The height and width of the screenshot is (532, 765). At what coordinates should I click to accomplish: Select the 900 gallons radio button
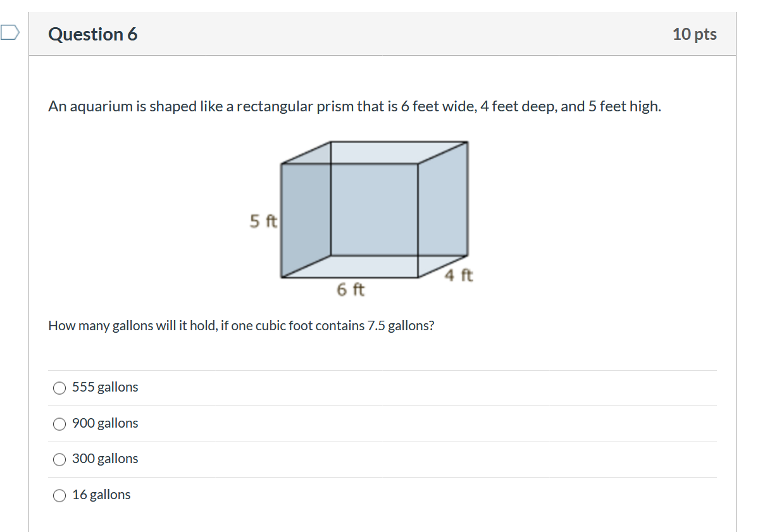[x=59, y=424]
